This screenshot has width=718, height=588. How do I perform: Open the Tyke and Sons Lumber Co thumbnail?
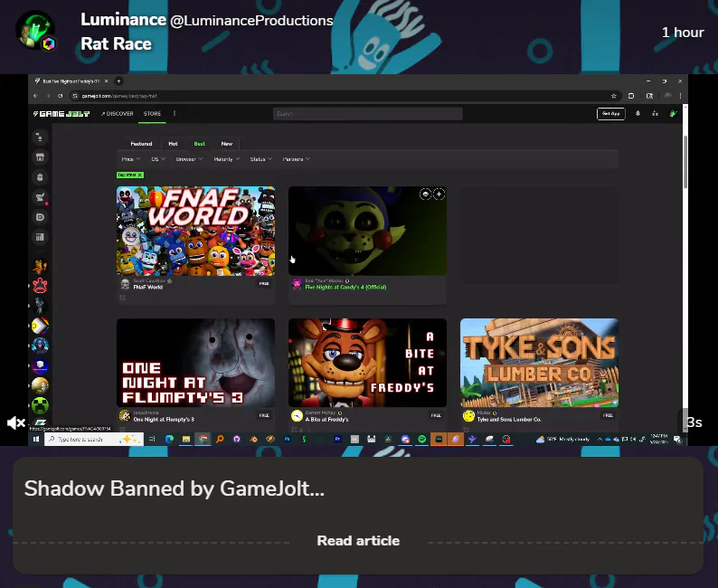539,363
